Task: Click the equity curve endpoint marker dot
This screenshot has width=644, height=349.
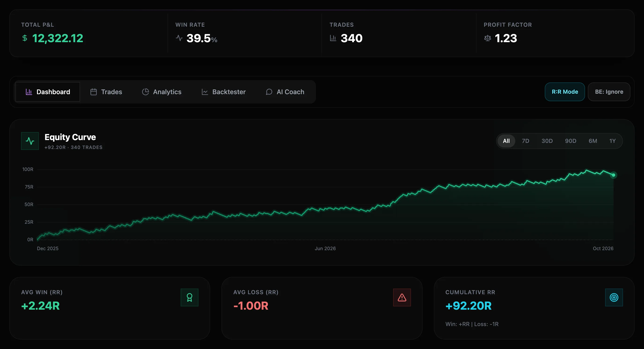Action: [613, 175]
